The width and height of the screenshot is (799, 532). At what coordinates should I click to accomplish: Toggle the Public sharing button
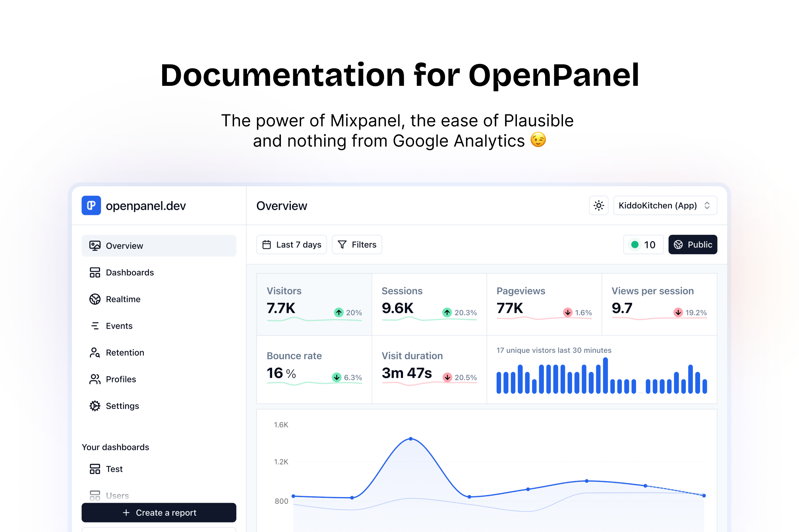693,245
